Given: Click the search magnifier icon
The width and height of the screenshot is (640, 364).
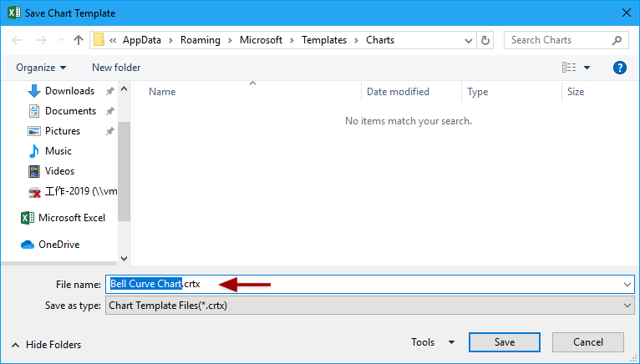Looking at the screenshot, I should click(617, 40).
